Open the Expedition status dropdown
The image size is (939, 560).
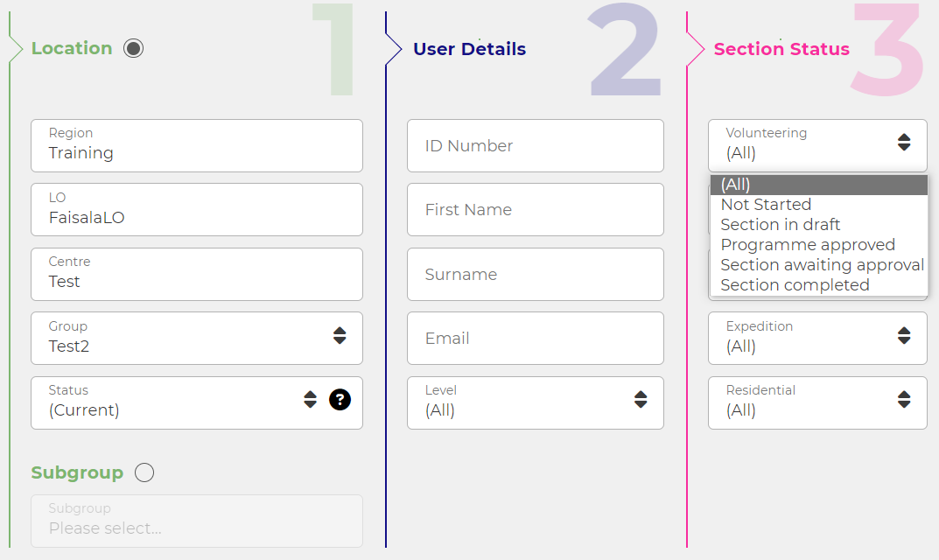pyautogui.click(x=817, y=339)
